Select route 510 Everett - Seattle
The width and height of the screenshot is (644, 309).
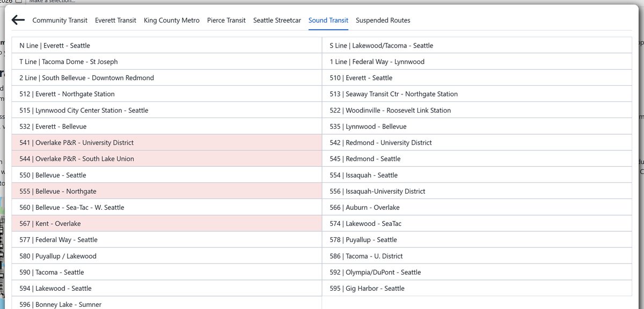[x=477, y=78]
